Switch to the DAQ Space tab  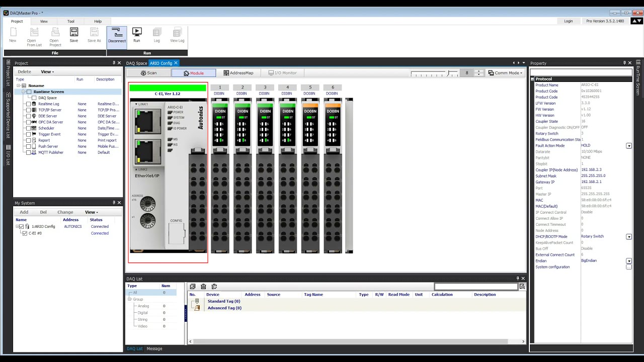tap(136, 63)
